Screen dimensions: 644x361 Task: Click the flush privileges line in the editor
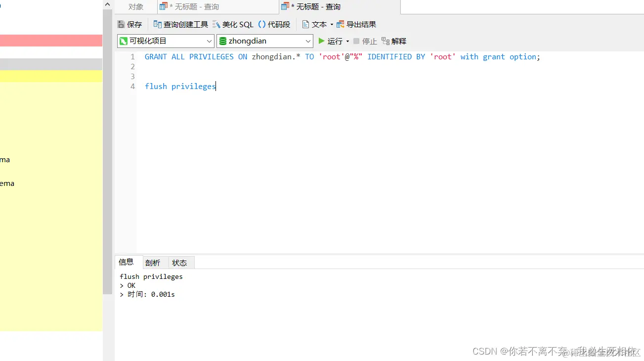[180, 86]
